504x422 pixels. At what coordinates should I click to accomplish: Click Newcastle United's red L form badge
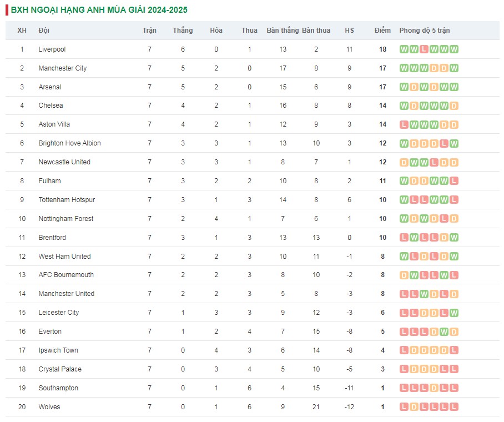click(434, 162)
